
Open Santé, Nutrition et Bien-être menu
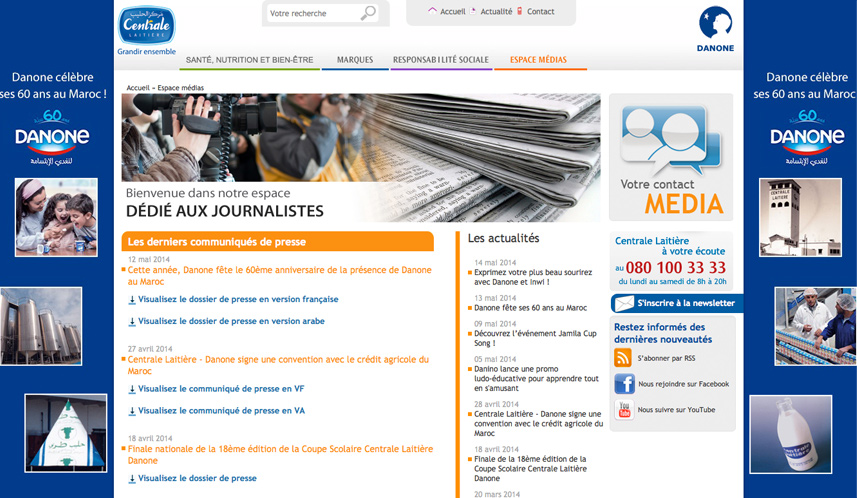249,60
